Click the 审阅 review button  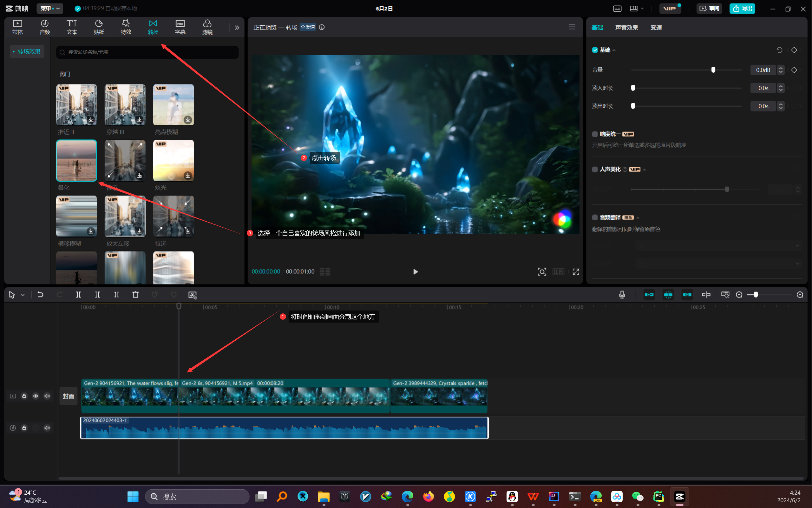(709, 8)
